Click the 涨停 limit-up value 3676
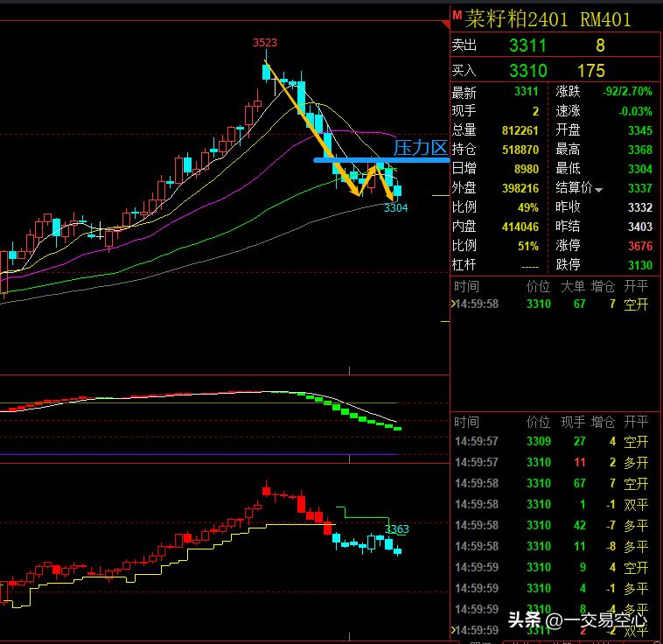The image size is (663, 644). tap(639, 246)
